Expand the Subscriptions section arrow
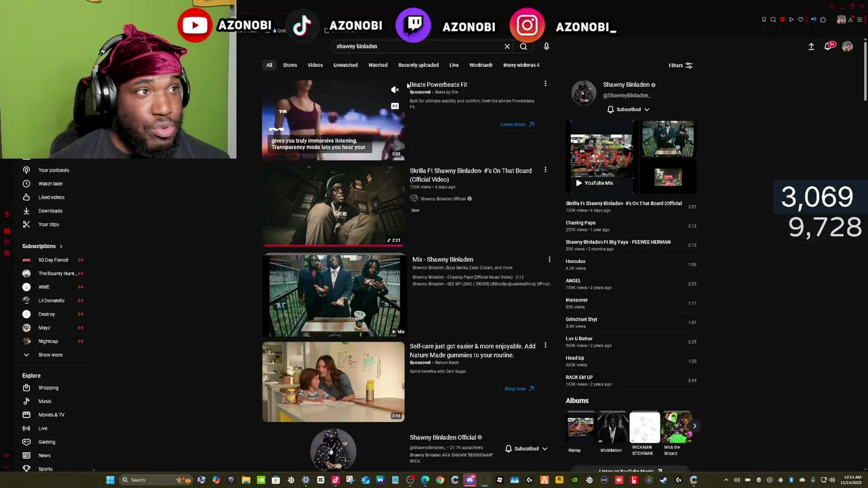The width and height of the screenshot is (868, 488). tap(61, 246)
